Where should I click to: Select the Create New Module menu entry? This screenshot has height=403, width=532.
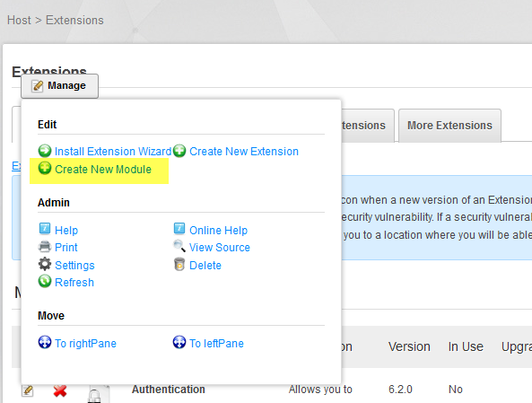(103, 169)
